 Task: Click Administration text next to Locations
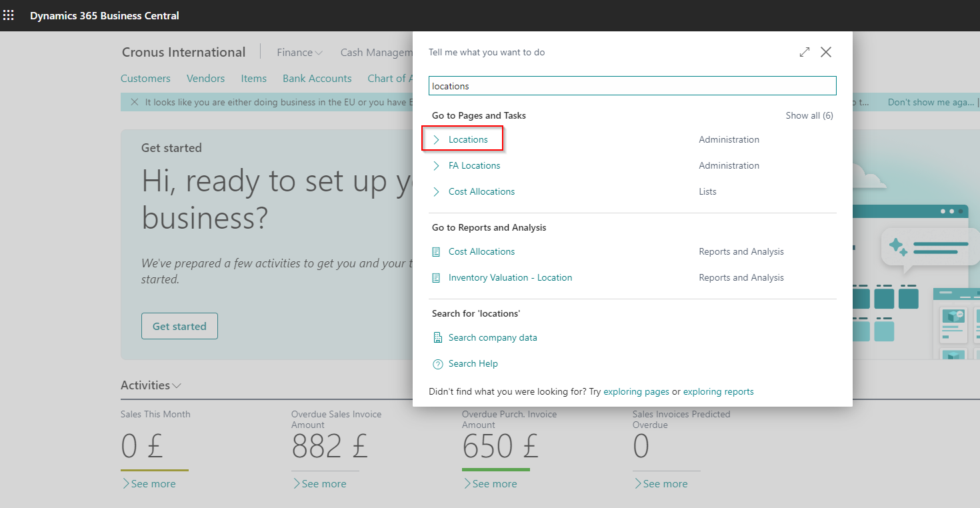pyautogui.click(x=729, y=139)
